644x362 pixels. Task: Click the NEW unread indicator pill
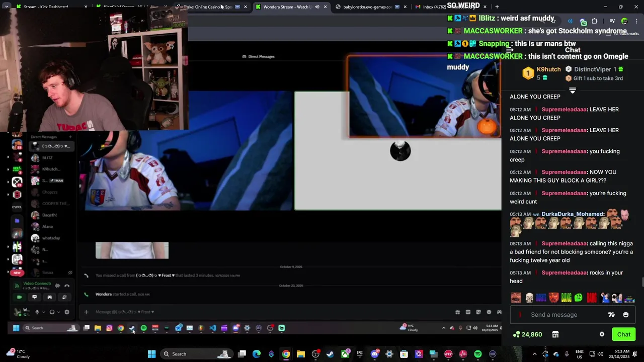coord(17,273)
